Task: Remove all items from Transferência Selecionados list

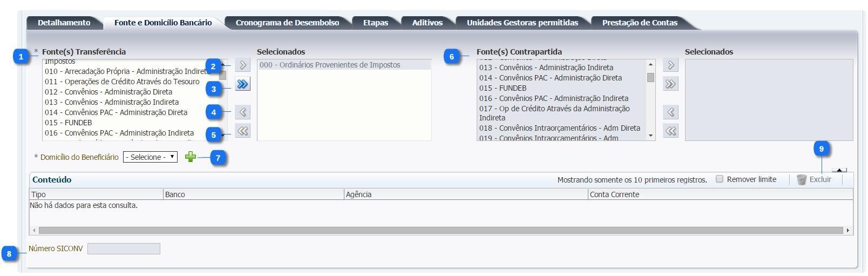Action: click(x=243, y=131)
